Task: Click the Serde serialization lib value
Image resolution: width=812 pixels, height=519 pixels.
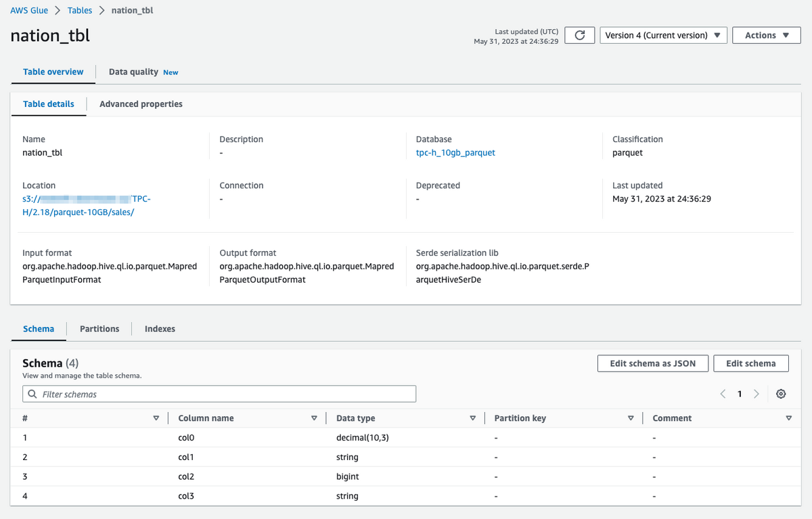Action: [503, 273]
